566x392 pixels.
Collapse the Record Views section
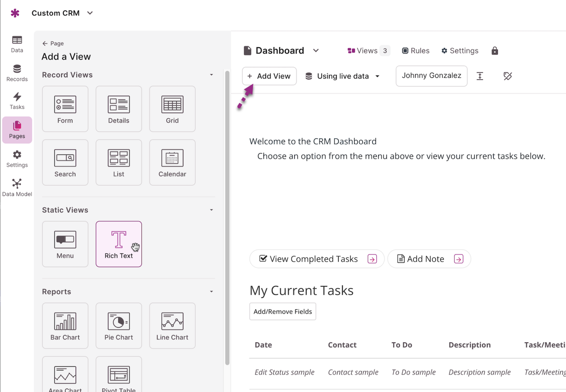pyautogui.click(x=211, y=75)
